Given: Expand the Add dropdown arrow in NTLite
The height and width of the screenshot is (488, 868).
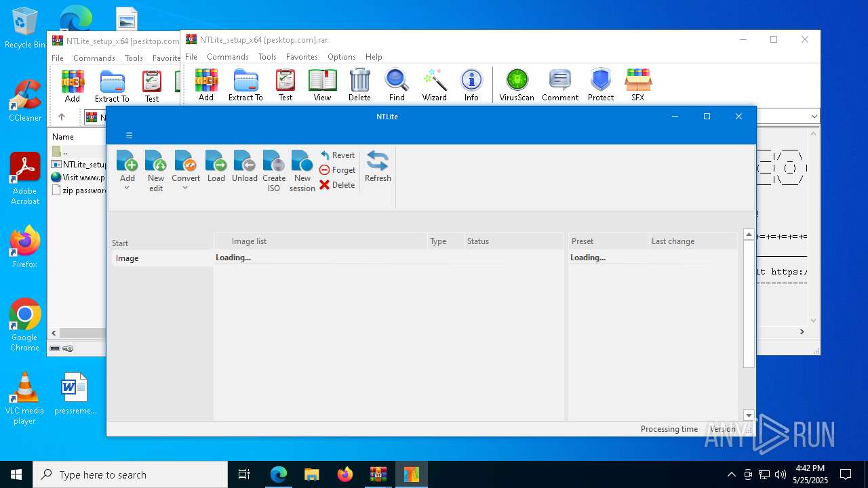Looking at the screenshot, I should [x=127, y=188].
